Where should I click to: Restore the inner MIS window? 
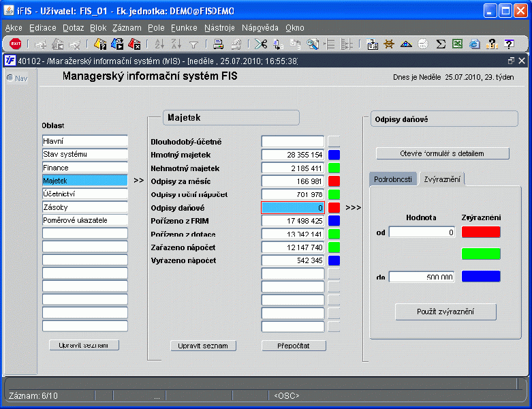coord(511,61)
